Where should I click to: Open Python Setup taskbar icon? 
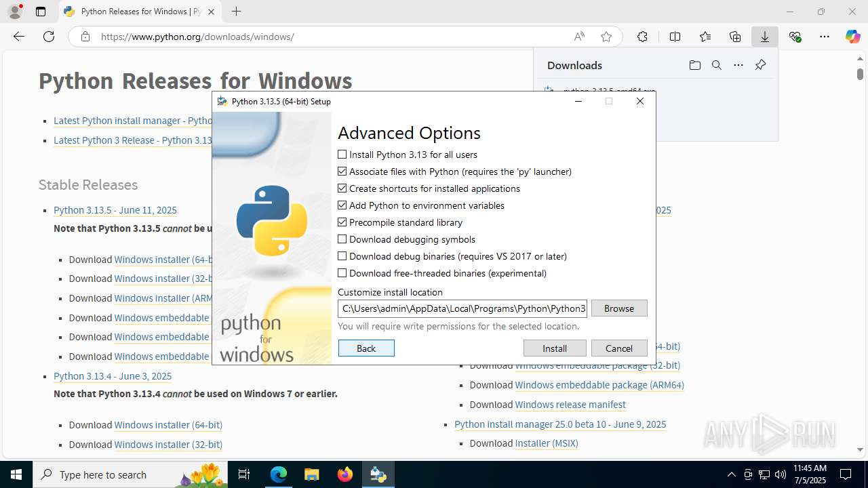[x=378, y=474]
